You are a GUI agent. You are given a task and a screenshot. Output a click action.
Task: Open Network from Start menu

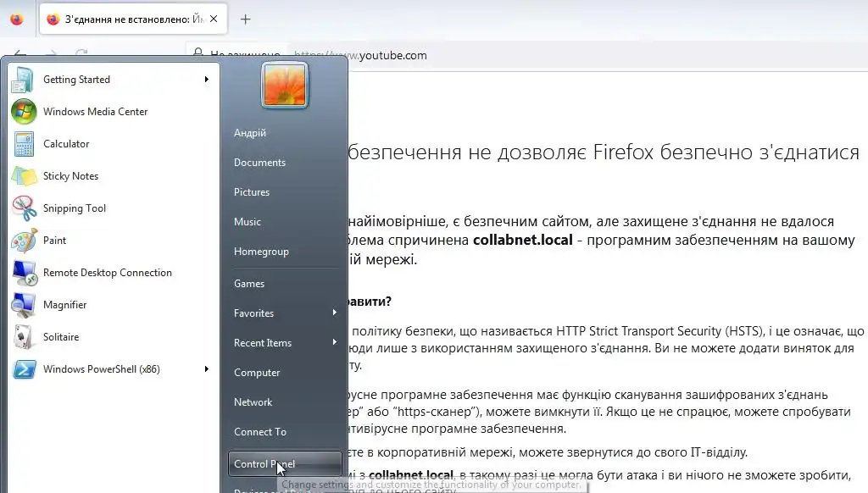pos(253,402)
